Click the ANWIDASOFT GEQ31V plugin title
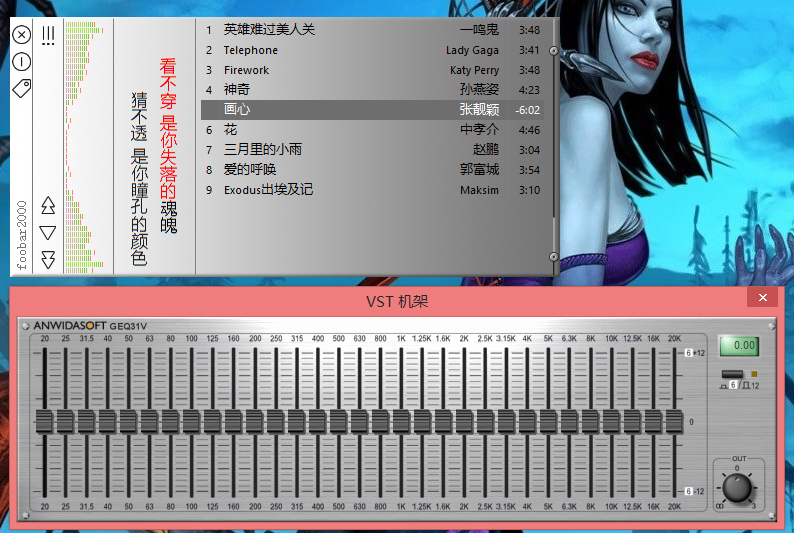The height and width of the screenshot is (533, 794). click(x=90, y=325)
